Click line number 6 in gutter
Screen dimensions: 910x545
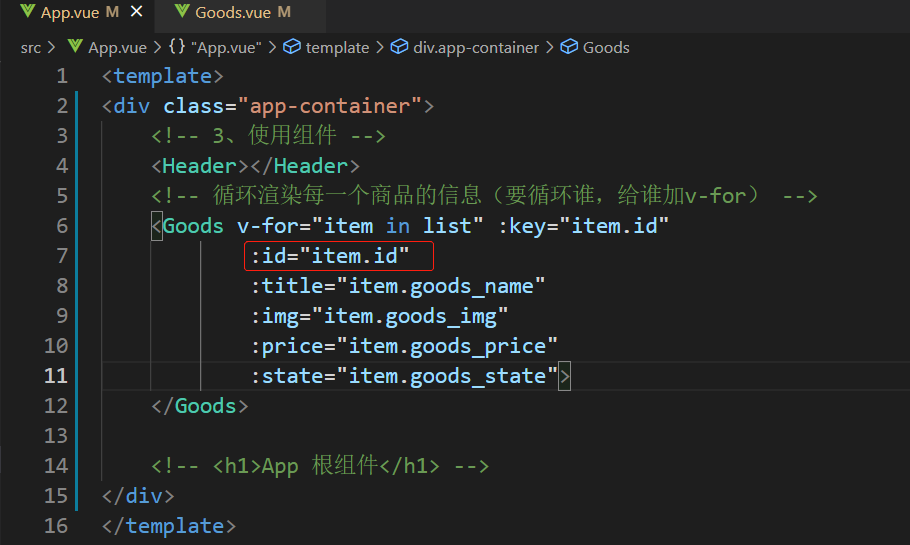pyautogui.click(x=62, y=226)
